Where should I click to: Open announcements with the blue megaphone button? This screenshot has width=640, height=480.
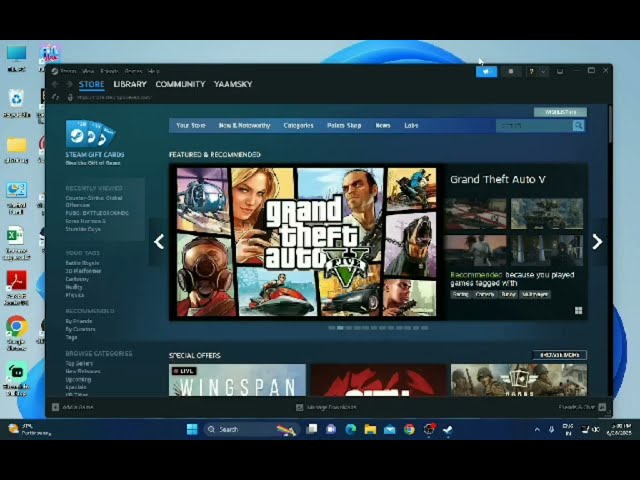(487, 72)
